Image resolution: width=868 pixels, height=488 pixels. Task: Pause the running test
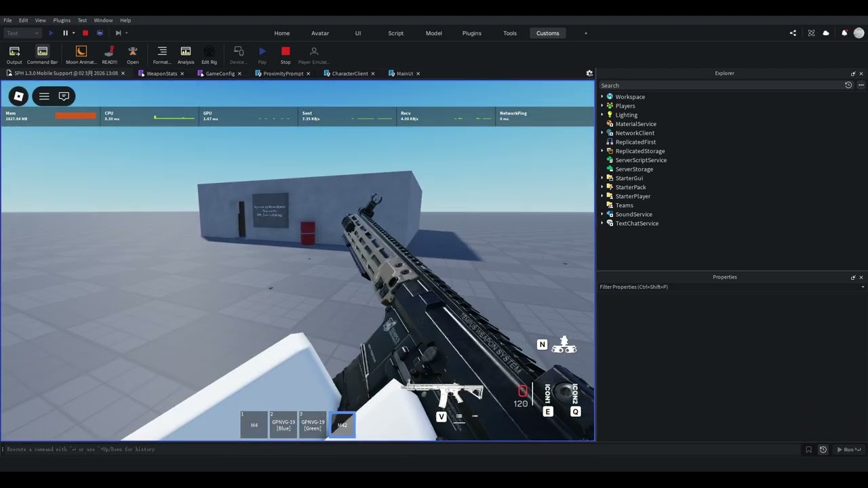(65, 33)
